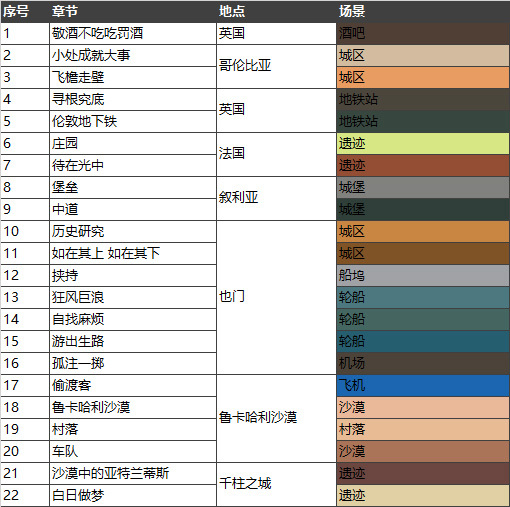Click chapter cell 伦敦地下铁
Image resolution: width=510 pixels, height=507 pixels.
(x=133, y=121)
